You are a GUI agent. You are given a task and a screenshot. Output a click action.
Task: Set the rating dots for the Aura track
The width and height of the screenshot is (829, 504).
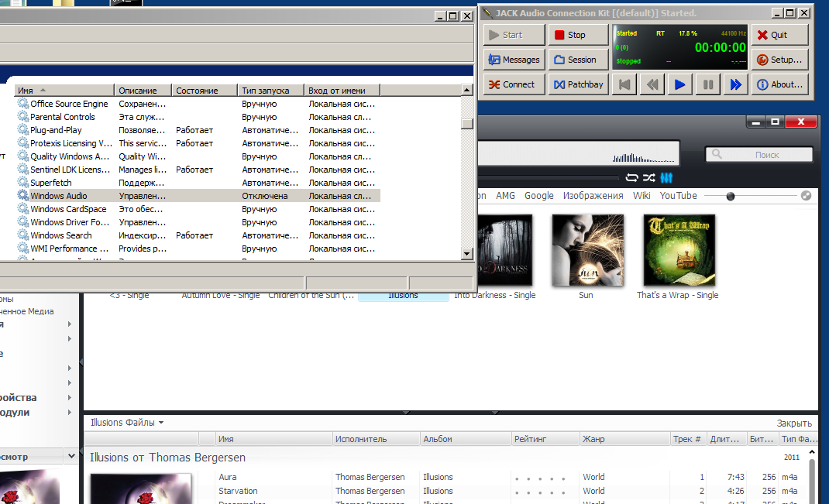pos(540,478)
